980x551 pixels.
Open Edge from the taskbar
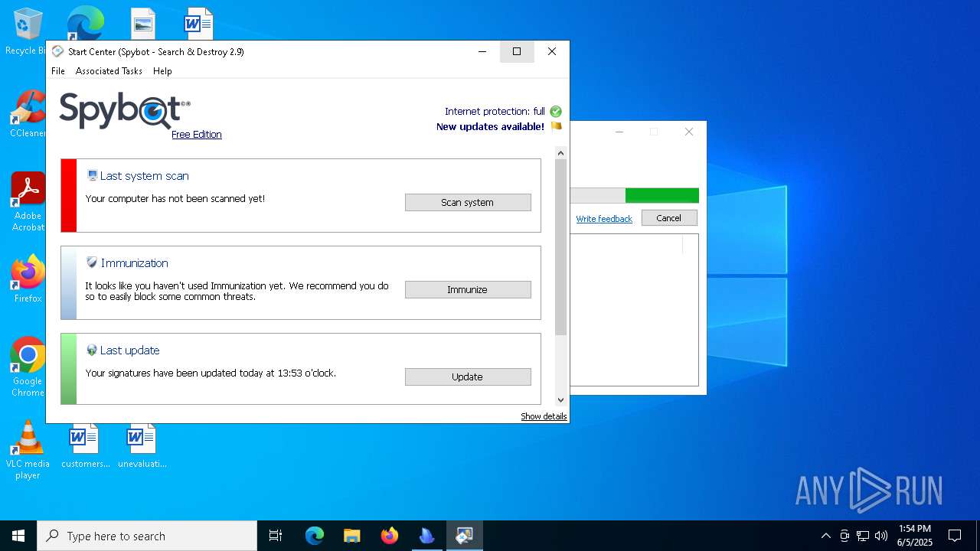coord(315,536)
